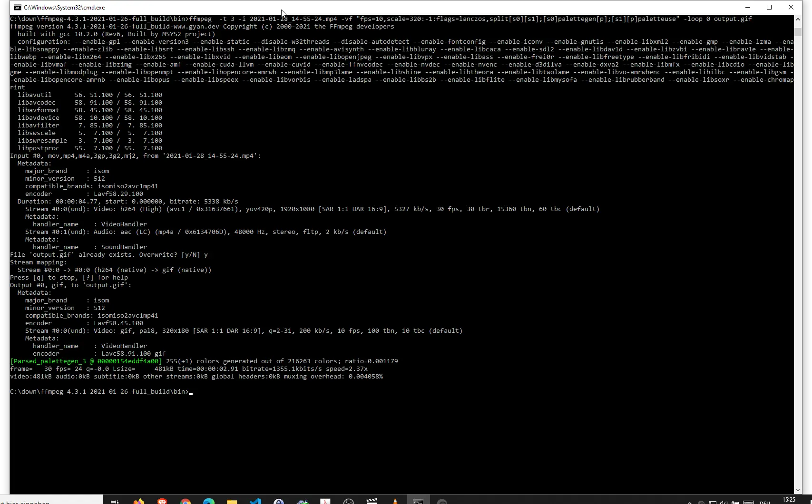Image resolution: width=812 pixels, height=504 pixels.
Task: Launch Brave browser from the taskbar
Action: tap(162, 501)
